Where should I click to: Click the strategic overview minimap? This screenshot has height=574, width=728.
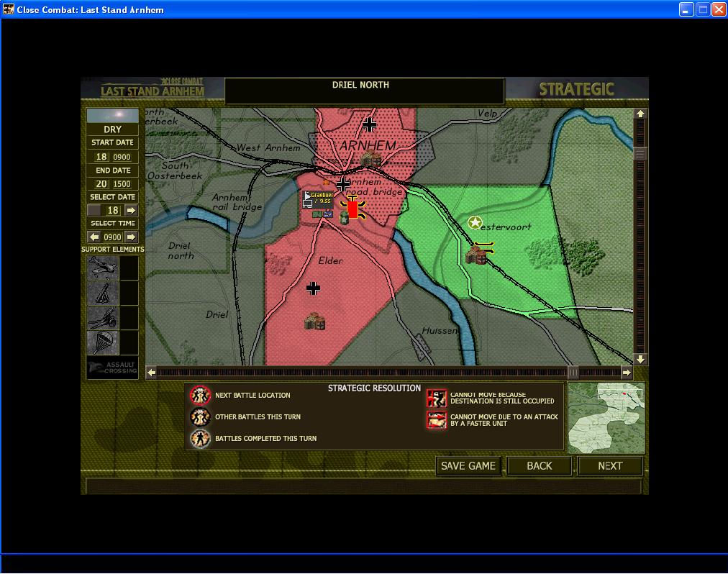[x=606, y=418]
